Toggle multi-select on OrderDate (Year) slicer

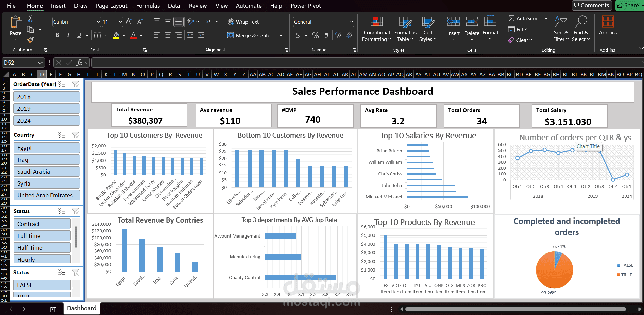[x=62, y=84]
